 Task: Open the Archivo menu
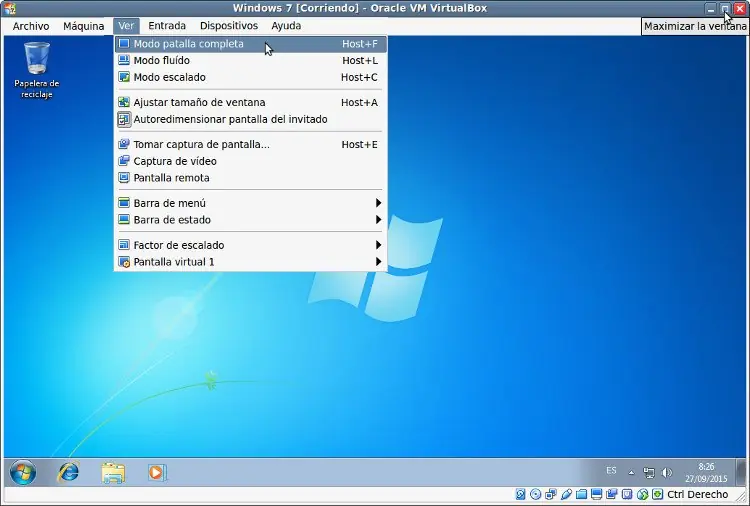(31, 26)
